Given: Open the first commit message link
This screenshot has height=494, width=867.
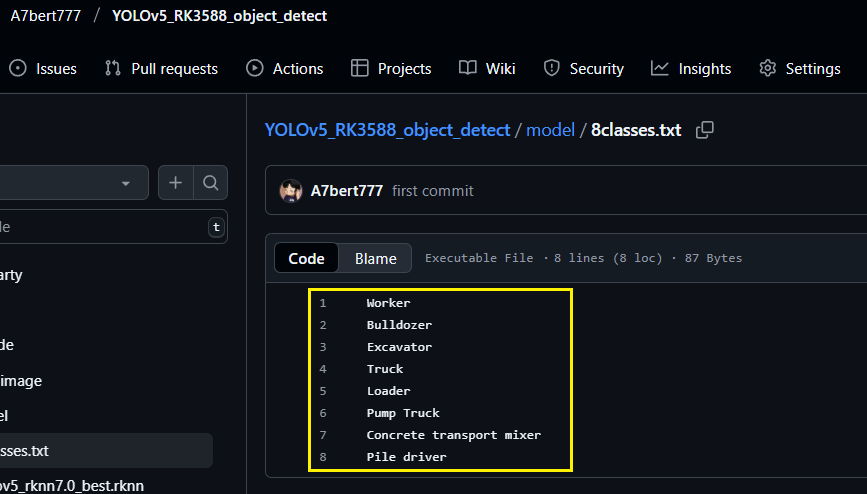Looking at the screenshot, I should (x=432, y=191).
